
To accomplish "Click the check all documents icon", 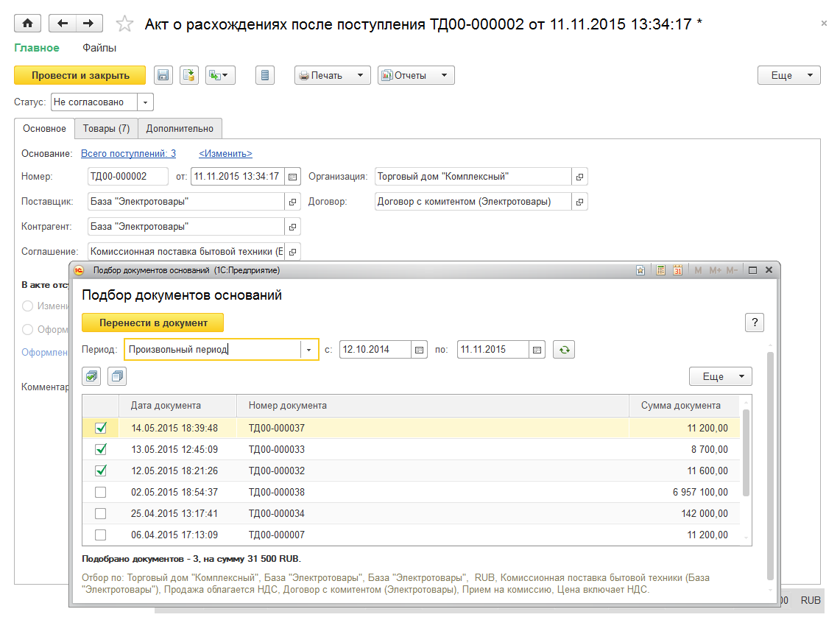I will pos(91,376).
